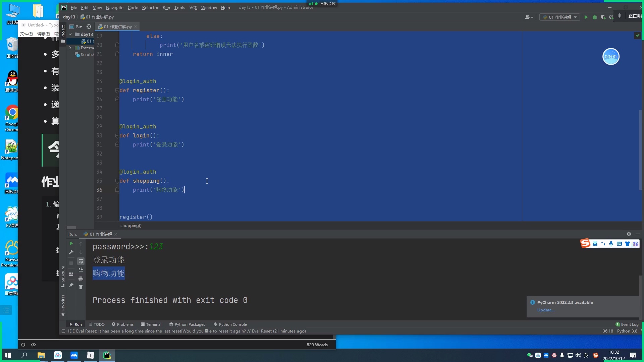Click Update in the PyCharm 2022.2.3 notification
644x362 pixels.
tap(546, 310)
